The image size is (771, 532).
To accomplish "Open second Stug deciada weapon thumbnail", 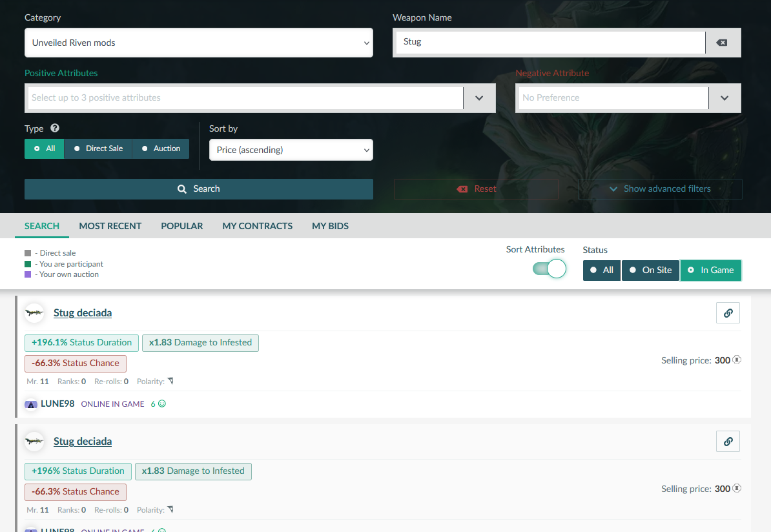I will [x=34, y=442].
